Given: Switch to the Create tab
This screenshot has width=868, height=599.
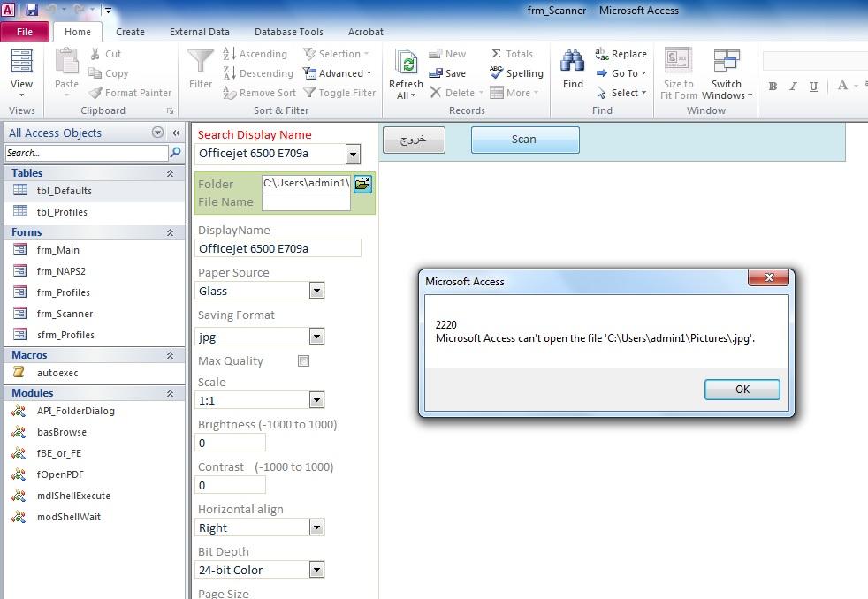Looking at the screenshot, I should [x=130, y=32].
